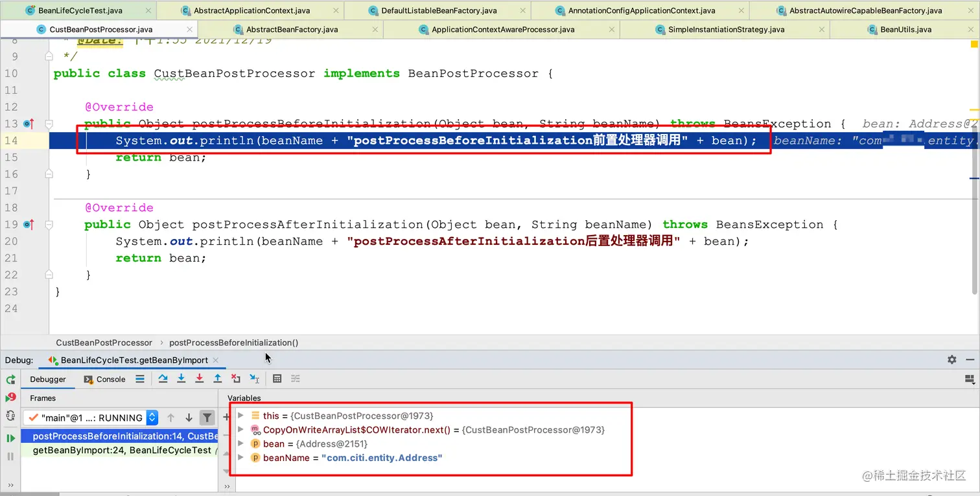Pause program icon in debug sidebar

click(10, 457)
